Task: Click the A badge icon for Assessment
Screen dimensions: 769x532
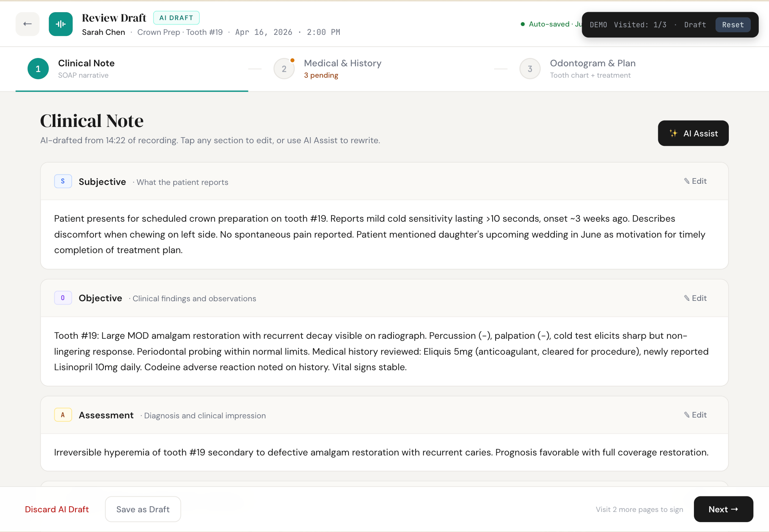Action: tap(63, 415)
